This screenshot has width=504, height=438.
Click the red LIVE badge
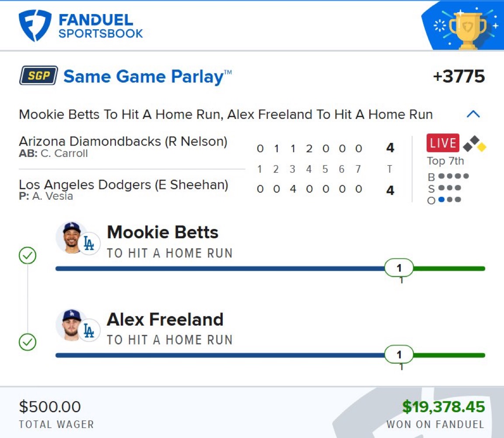(443, 143)
